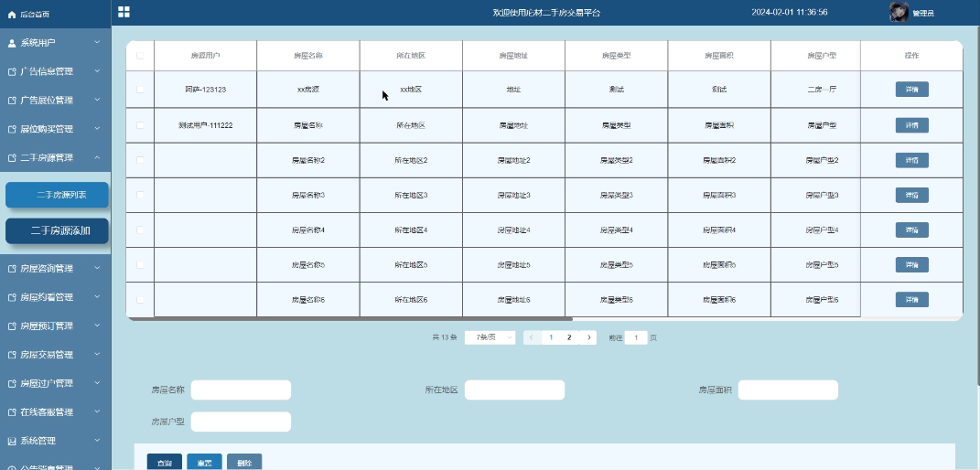This screenshot has height=470, width=980.
Task: Click the grid menu icon in top bar
Action: [x=124, y=12]
